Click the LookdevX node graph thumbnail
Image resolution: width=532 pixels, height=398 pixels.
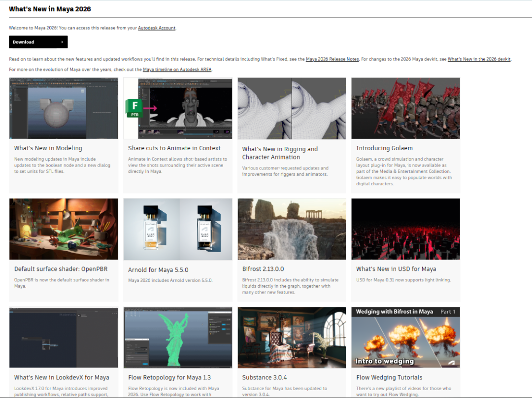(x=64, y=337)
